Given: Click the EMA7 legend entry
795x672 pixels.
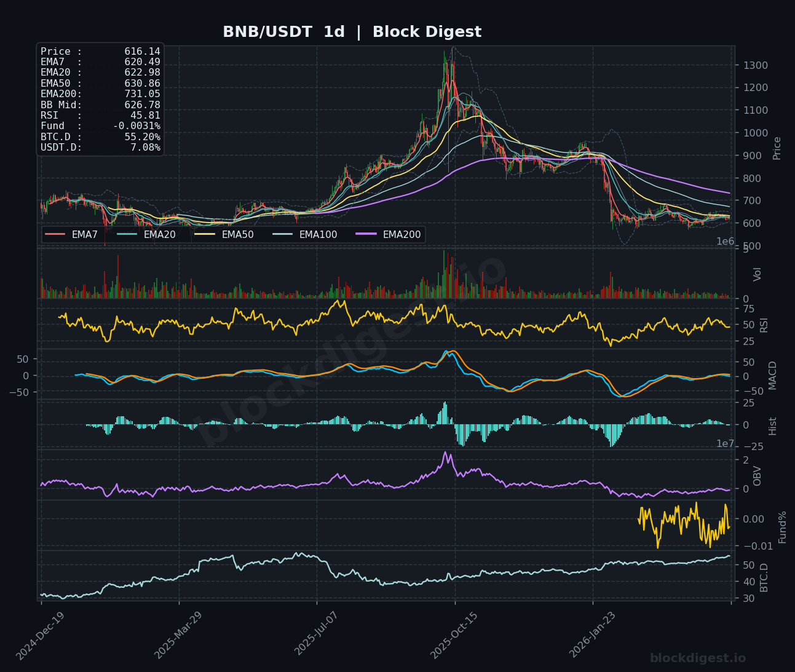Looking at the screenshot, I should [71, 234].
